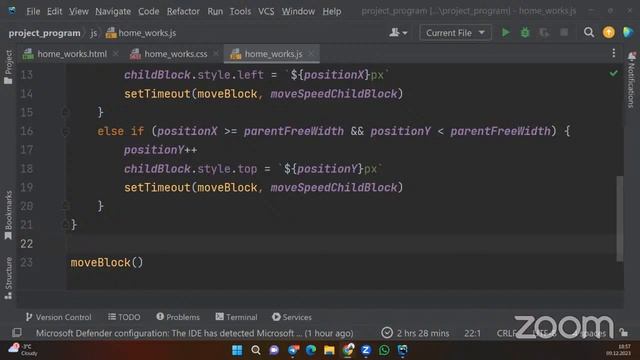Open the Edit menu

click(x=54, y=11)
